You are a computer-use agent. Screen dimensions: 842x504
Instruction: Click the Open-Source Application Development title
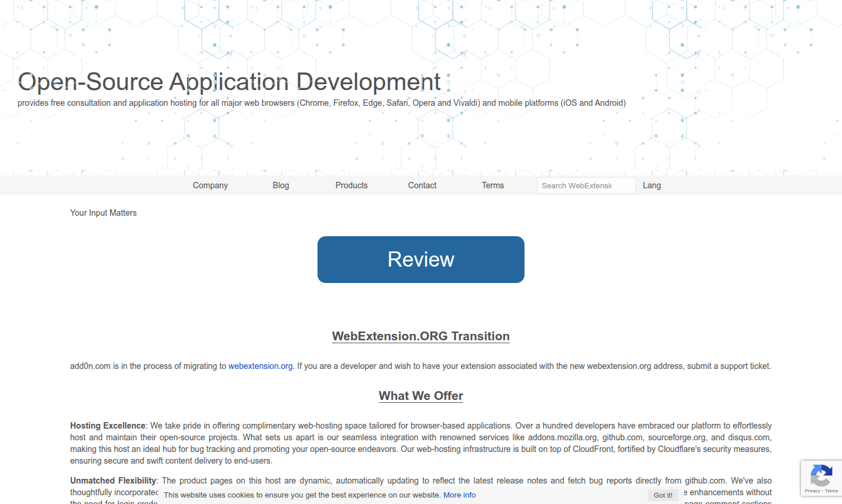229,82
